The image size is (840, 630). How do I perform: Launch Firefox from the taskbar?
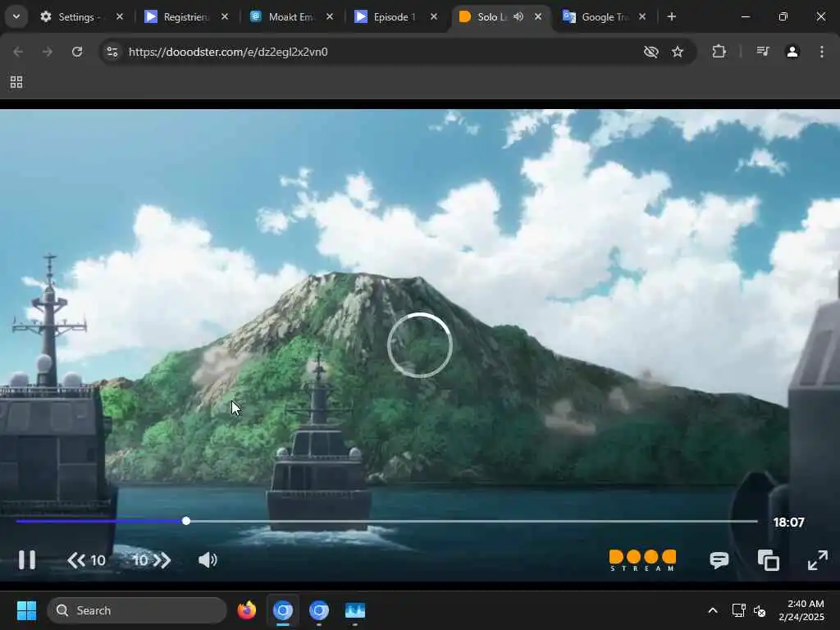[247, 610]
